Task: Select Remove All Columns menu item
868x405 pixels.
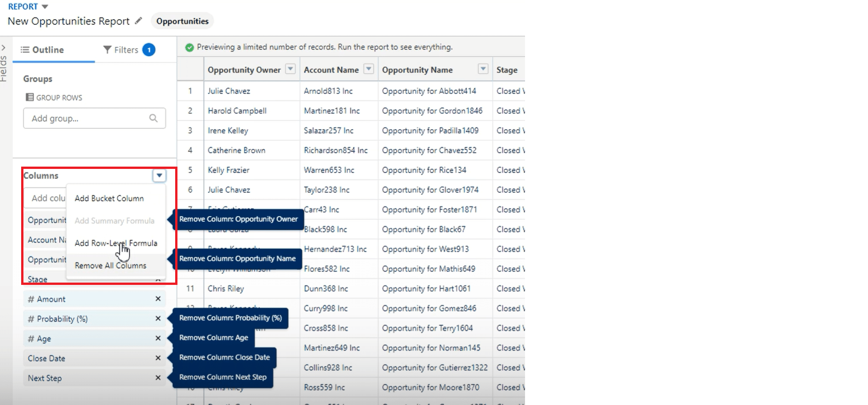Action: [110, 266]
